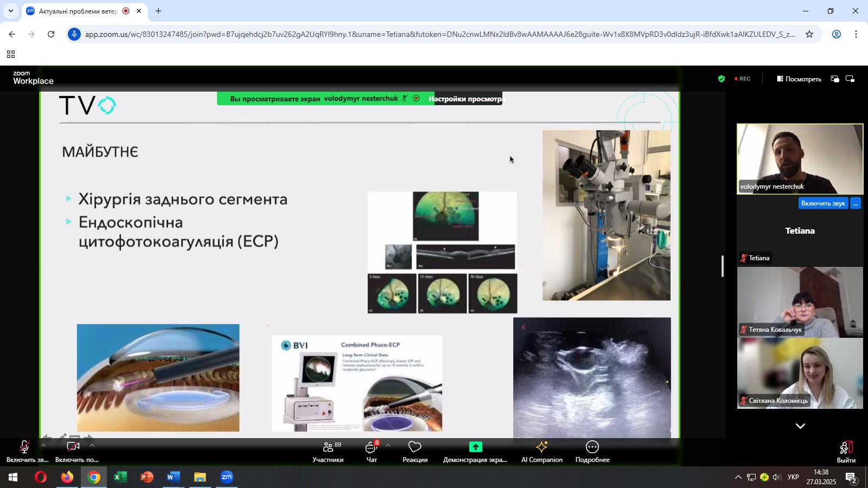Click the blue unmute button under volodymyr's video
The width and height of the screenshot is (868, 488).
coord(823,203)
